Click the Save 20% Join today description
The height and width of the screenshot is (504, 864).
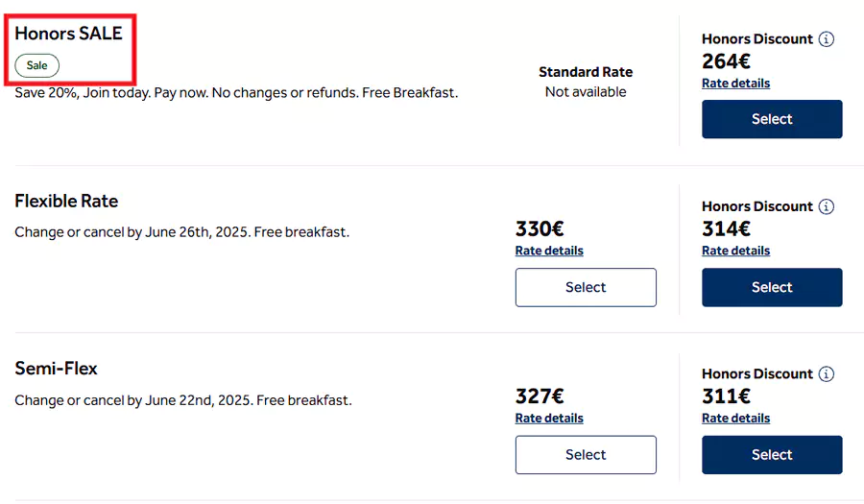(236, 93)
